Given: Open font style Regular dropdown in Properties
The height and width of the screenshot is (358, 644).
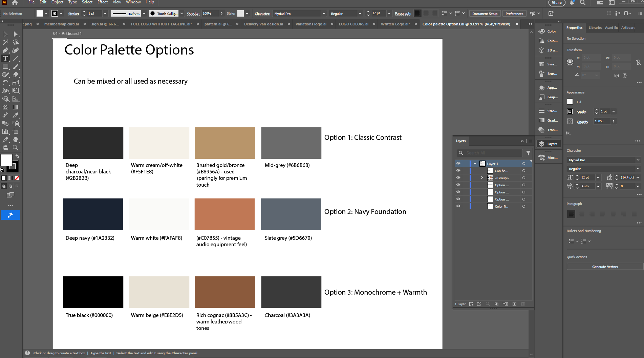Looking at the screenshot, I should pos(638,169).
